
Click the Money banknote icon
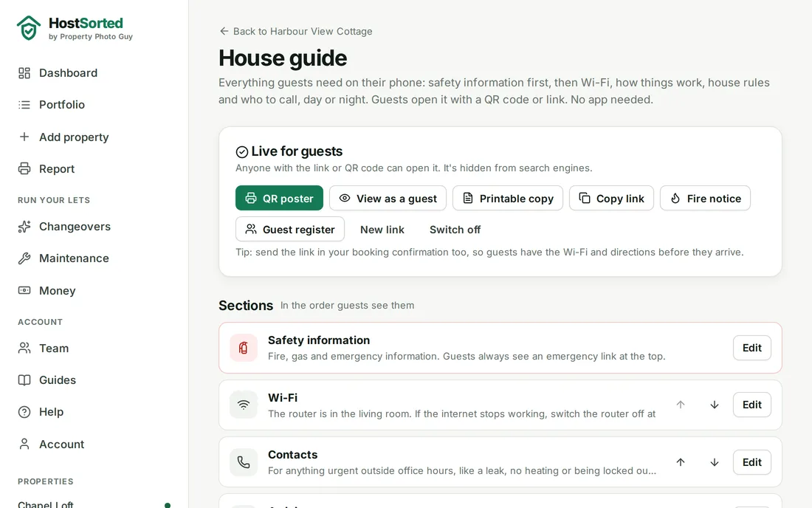24,290
